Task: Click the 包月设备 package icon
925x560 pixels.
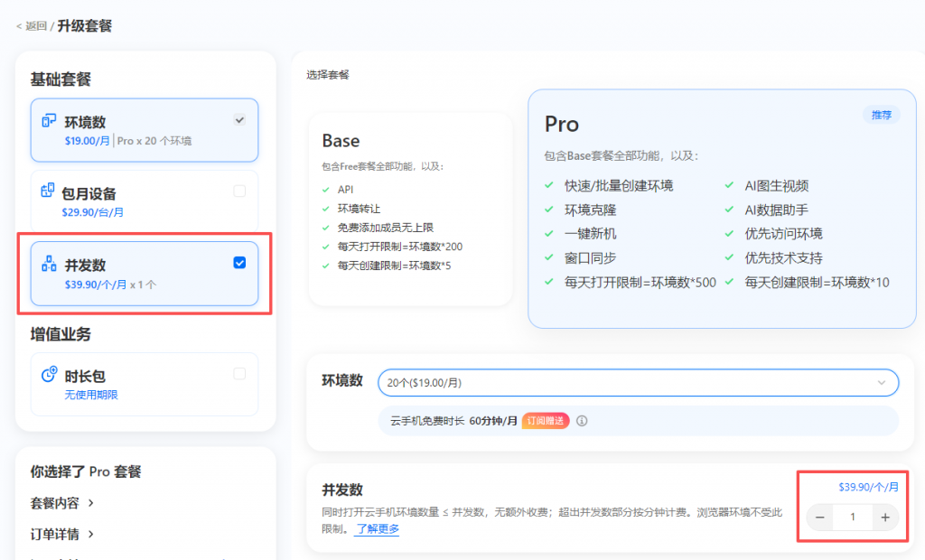Action: (x=49, y=191)
